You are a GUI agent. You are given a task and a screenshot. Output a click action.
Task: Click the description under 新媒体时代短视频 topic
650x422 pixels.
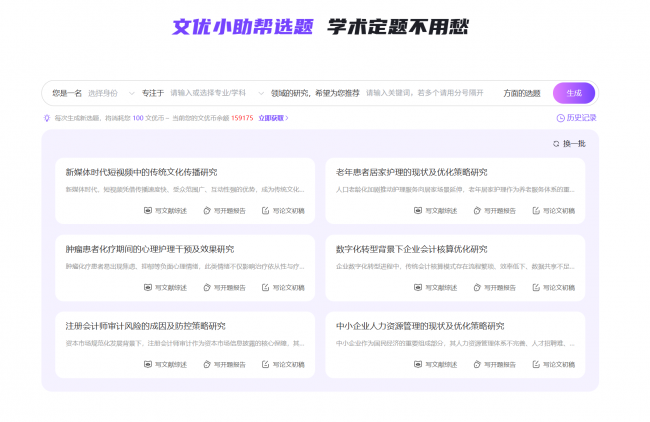click(x=185, y=189)
